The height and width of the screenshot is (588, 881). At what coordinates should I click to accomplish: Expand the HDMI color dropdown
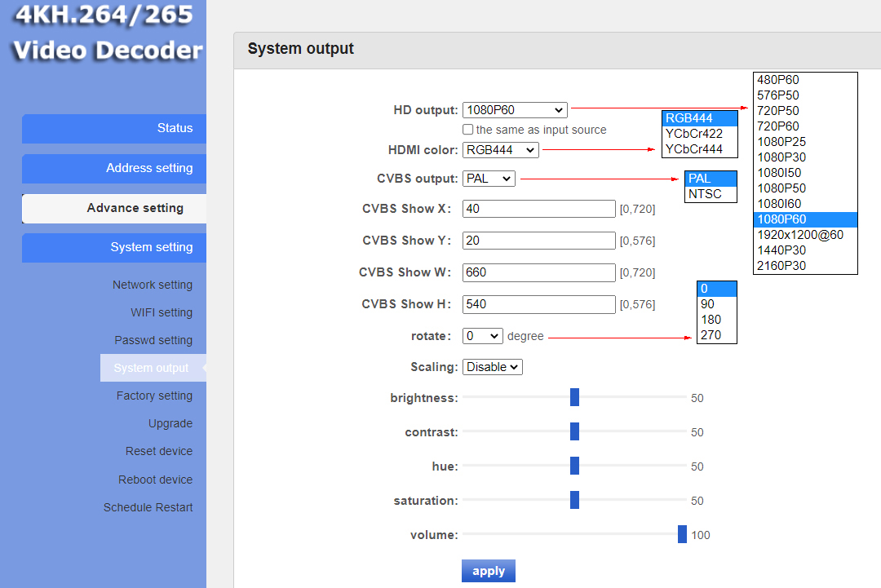tap(500, 150)
